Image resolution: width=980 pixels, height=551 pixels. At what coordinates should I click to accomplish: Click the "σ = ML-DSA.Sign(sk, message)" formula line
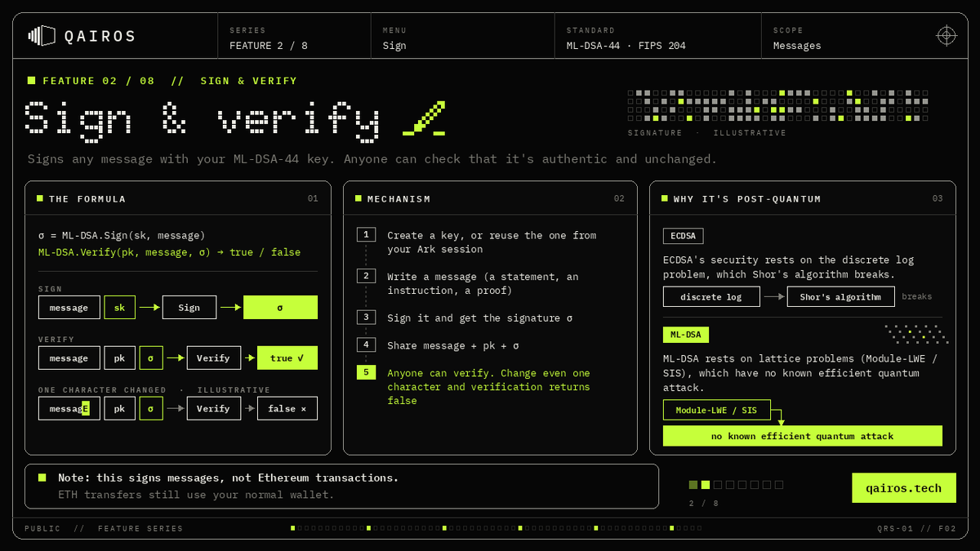(x=122, y=236)
